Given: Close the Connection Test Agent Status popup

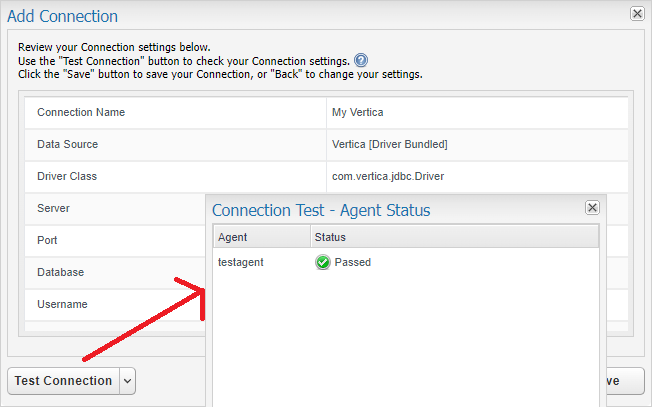Looking at the screenshot, I should point(592,207).
